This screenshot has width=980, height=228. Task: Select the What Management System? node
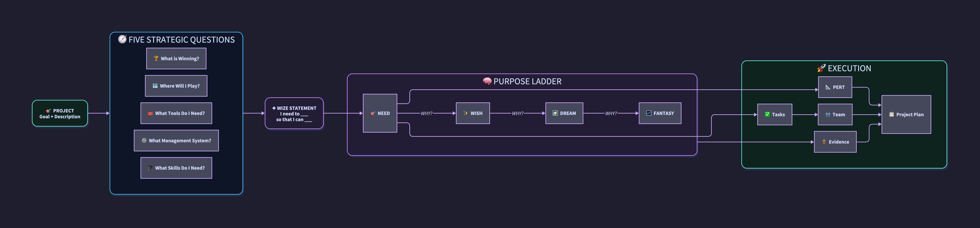click(176, 141)
